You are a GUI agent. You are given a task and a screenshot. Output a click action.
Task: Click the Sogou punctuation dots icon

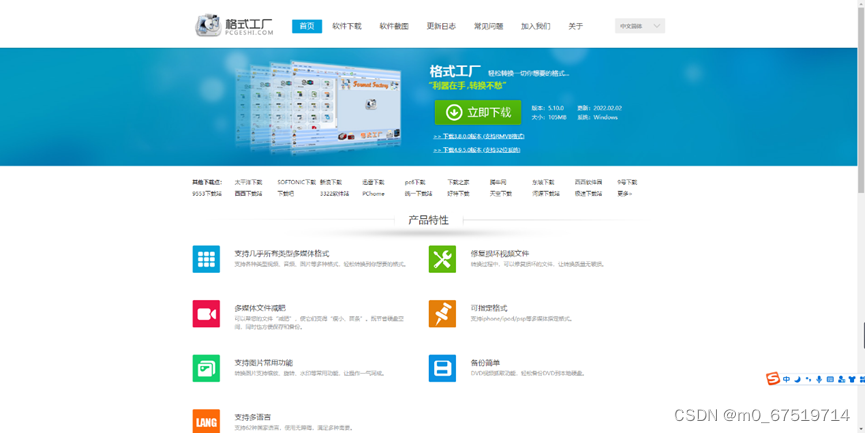coord(808,379)
